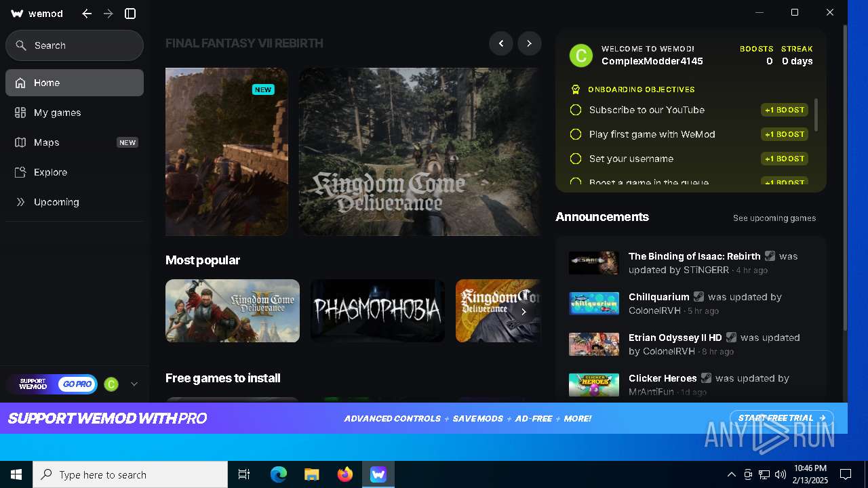Click +1 BOOST for Subscribe to YouTube
Viewport: 868px width, 488px height.
(x=785, y=110)
